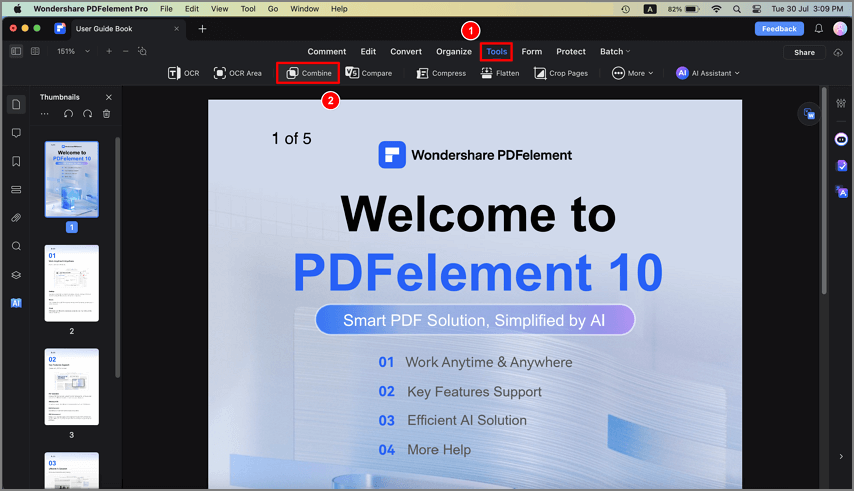Viewport: 854px width, 491px height.
Task: Rotate thumbnail counterclockwise
Action: pyautogui.click(x=68, y=114)
